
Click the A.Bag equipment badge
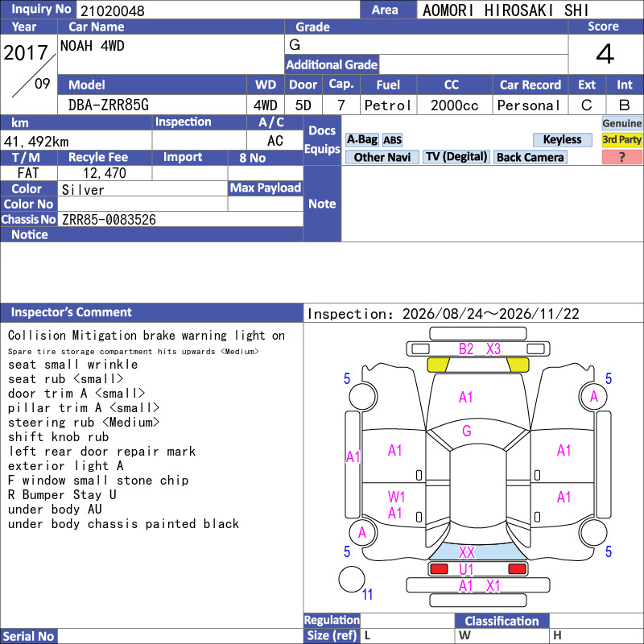[361, 139]
